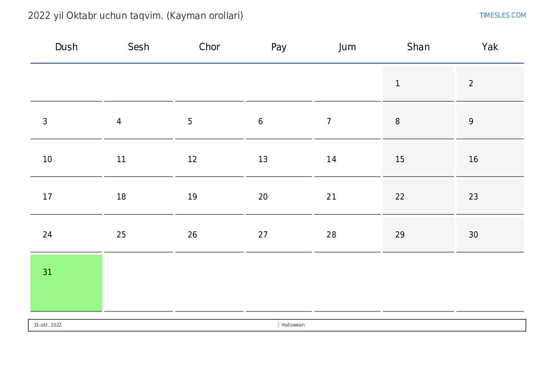Select the Chor weekday header
Image resolution: width=554 pixels, height=392 pixels.
click(209, 46)
